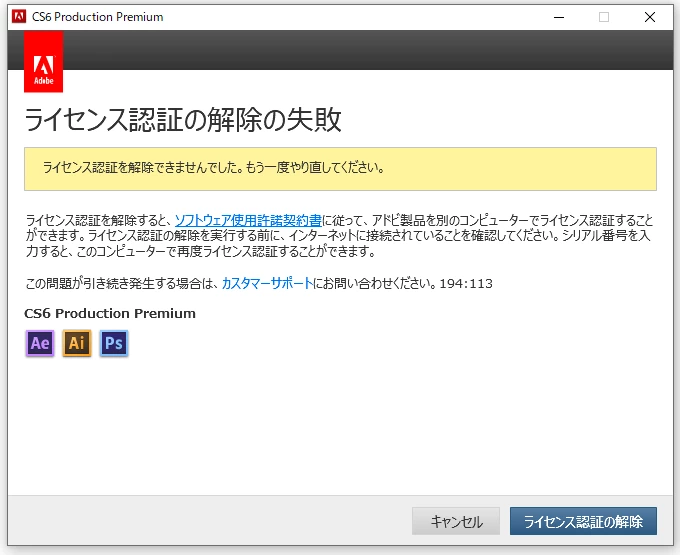
Task: Click the error code 194:113
Action: click(x=466, y=284)
